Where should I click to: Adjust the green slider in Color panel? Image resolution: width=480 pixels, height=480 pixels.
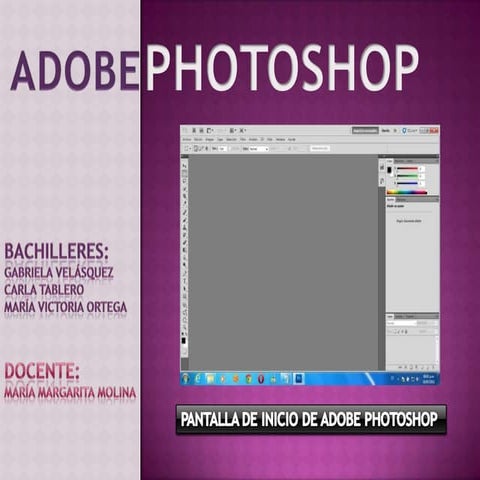[x=407, y=176]
